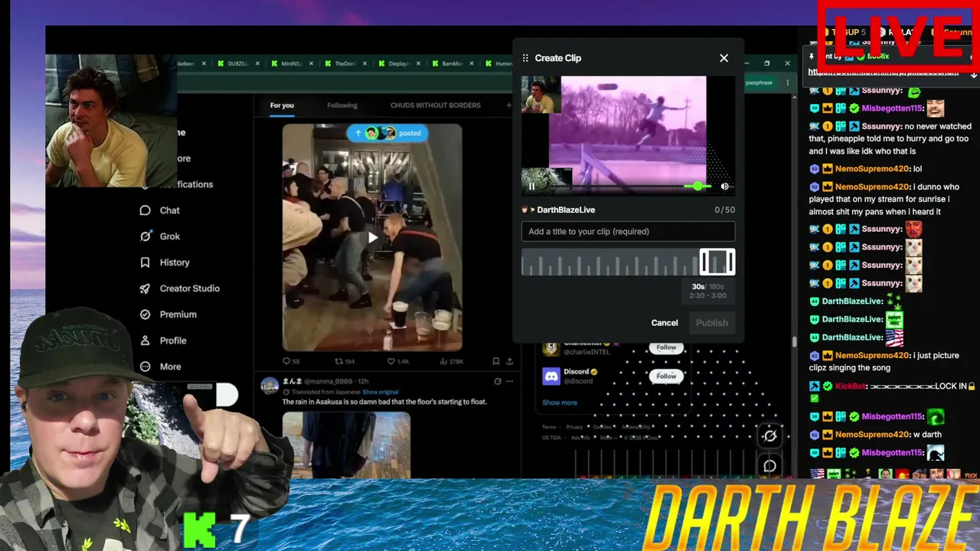The image size is (980, 551).
Task: Switch to the MintNSp browser tab
Action: [291, 64]
